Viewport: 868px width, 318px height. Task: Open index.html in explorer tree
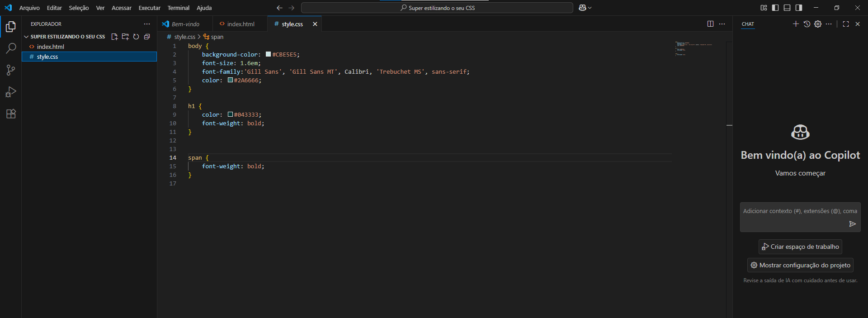89,47
